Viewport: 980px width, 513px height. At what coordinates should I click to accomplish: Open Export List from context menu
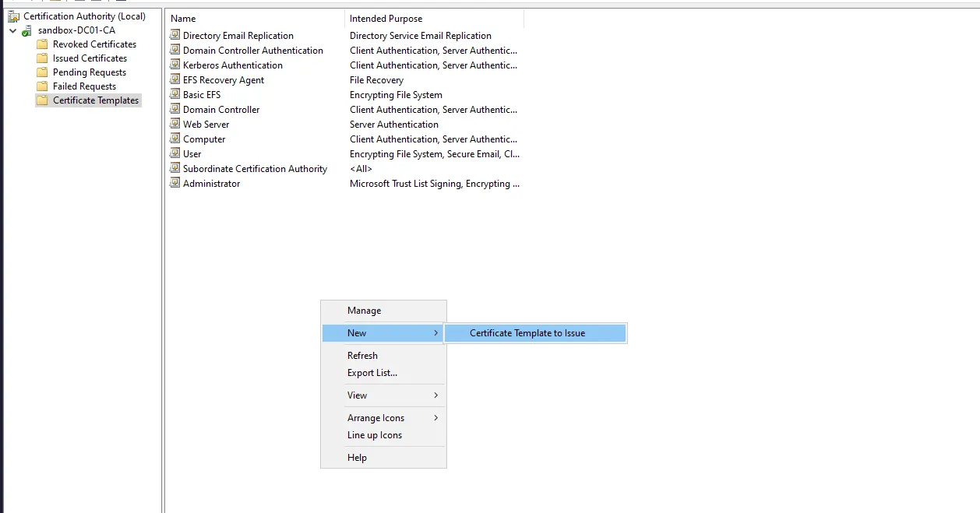pyautogui.click(x=372, y=373)
